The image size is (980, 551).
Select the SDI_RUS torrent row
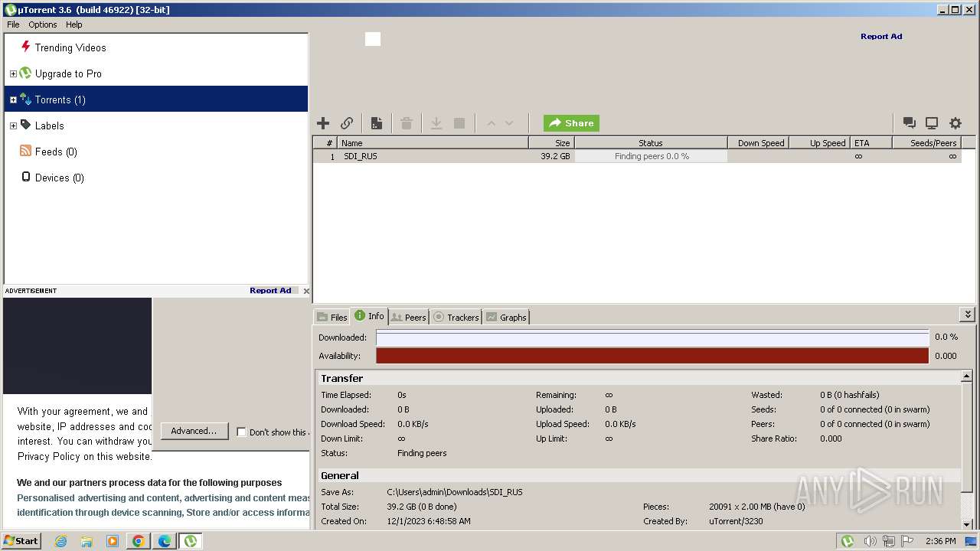[637, 156]
